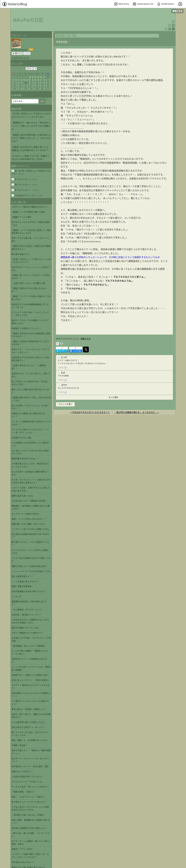Open Notifications bell

166,4
